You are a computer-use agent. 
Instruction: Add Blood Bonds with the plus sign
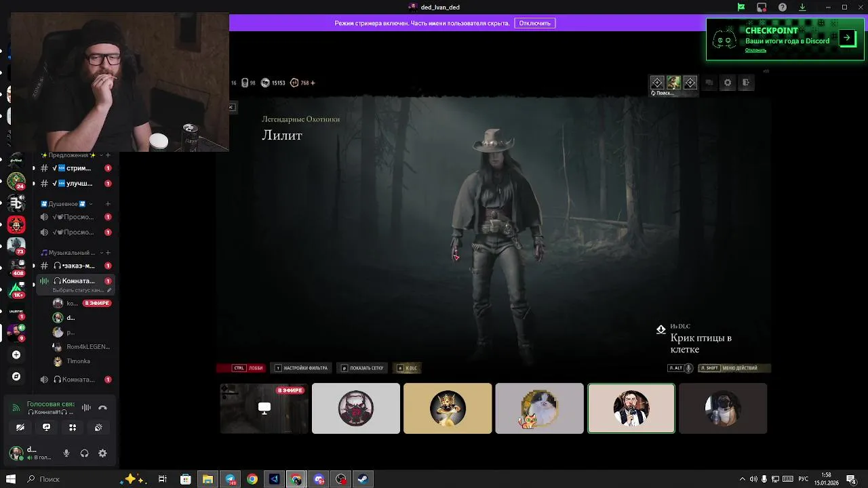(x=313, y=83)
